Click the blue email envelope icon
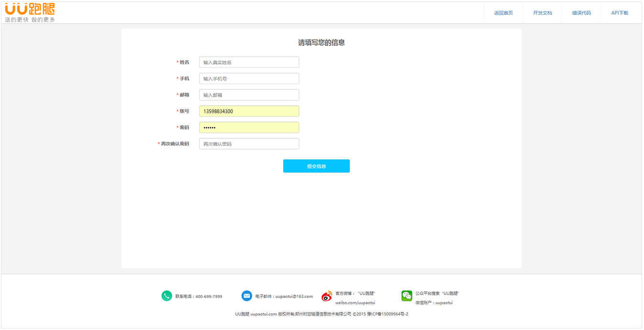This screenshot has width=644, height=330. tap(246, 296)
